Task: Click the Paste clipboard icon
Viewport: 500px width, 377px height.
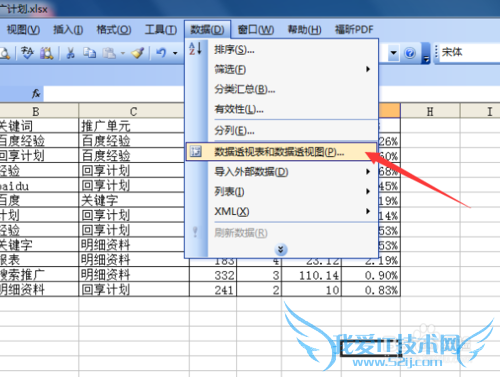Action: 109,53
